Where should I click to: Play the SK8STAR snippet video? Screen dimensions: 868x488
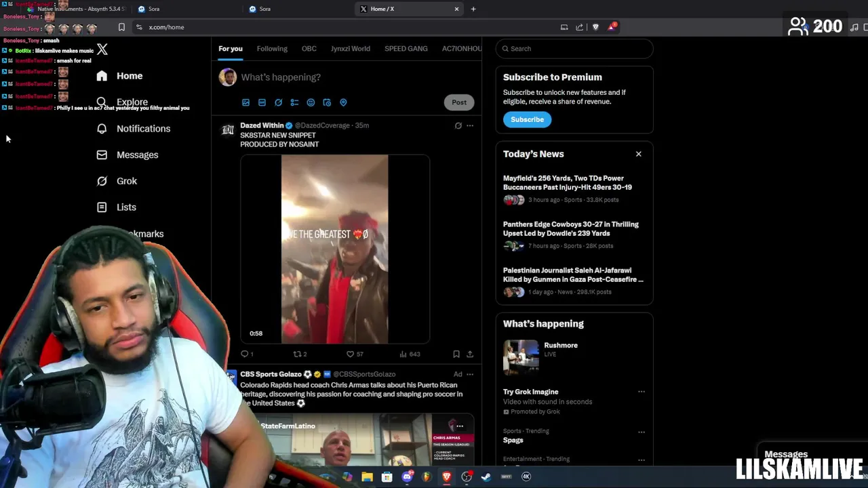(335, 249)
